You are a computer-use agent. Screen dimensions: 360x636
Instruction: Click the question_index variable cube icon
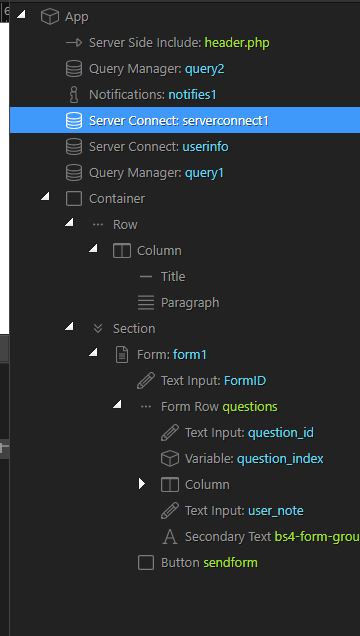point(170,459)
